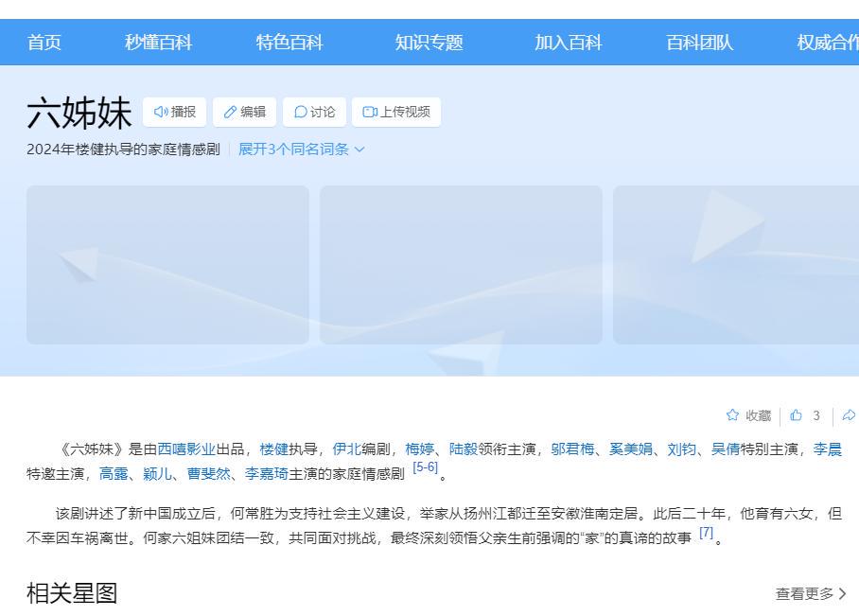Open the 西嘻影业 link
Image resolution: width=859 pixels, height=616 pixels.
[x=186, y=449]
